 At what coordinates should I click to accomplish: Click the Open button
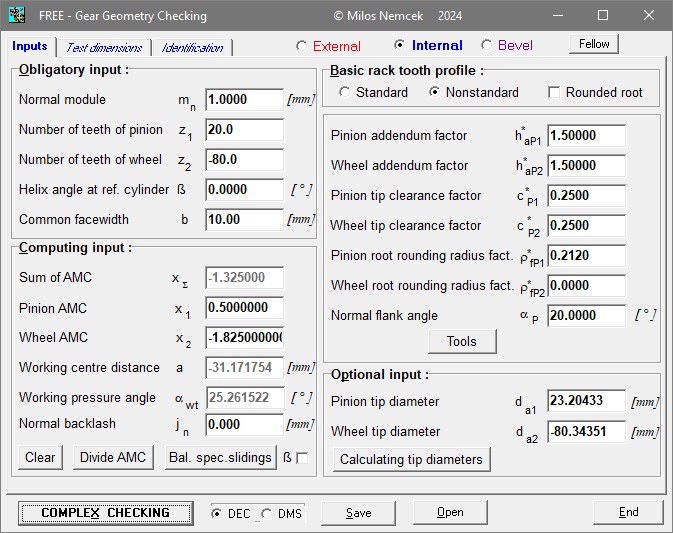pyautogui.click(x=450, y=512)
